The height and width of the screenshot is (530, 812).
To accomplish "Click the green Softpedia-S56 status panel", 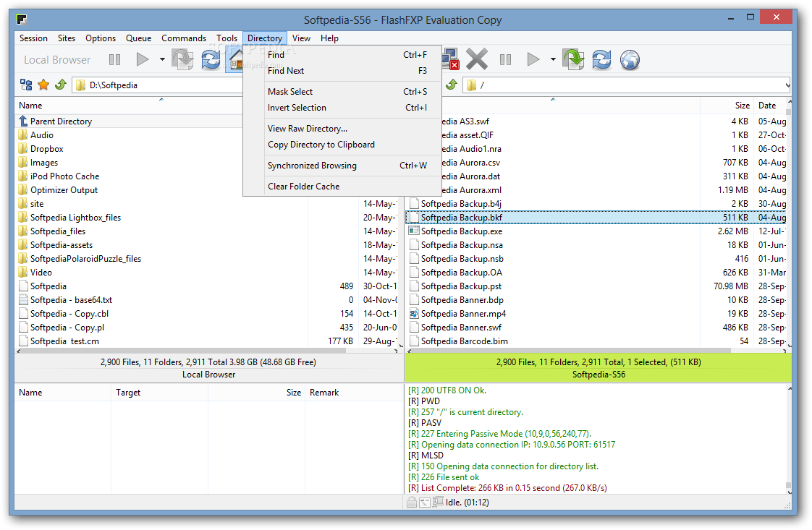I will 598,368.
